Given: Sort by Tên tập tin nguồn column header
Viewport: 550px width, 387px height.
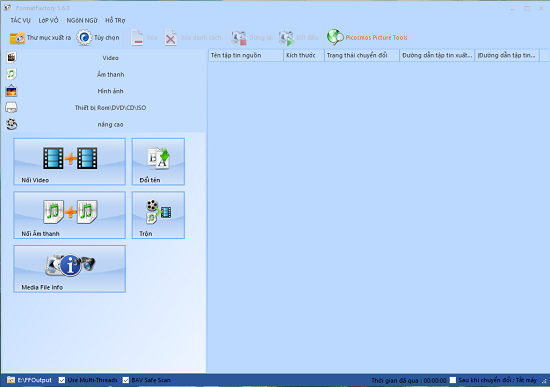Looking at the screenshot, I should (246, 55).
